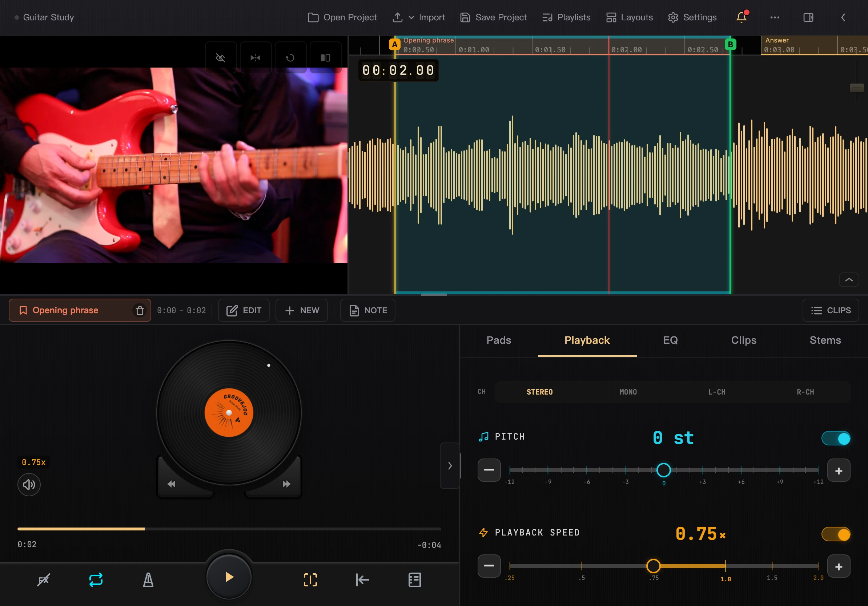
Task: Select L-CH channel mode
Action: [717, 392]
